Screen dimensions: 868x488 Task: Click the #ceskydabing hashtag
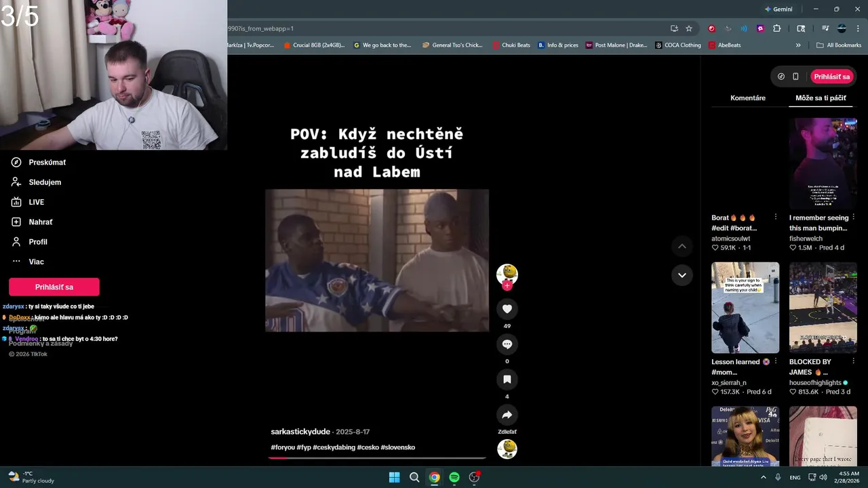point(334,447)
